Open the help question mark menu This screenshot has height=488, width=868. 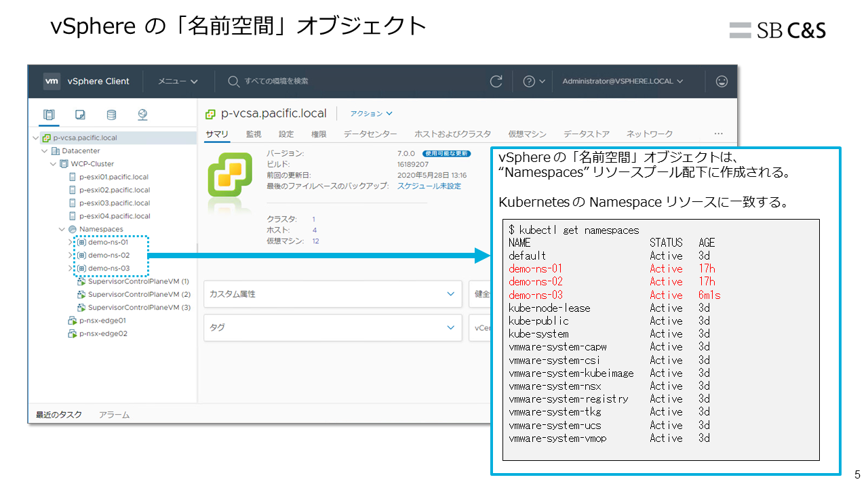534,81
